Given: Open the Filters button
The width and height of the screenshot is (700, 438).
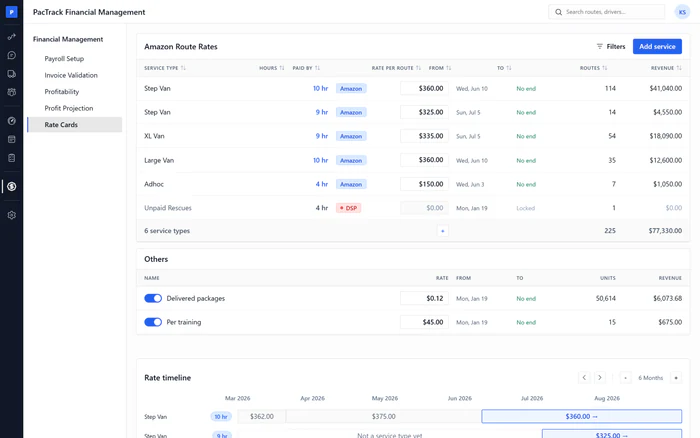Looking at the screenshot, I should tap(611, 46).
